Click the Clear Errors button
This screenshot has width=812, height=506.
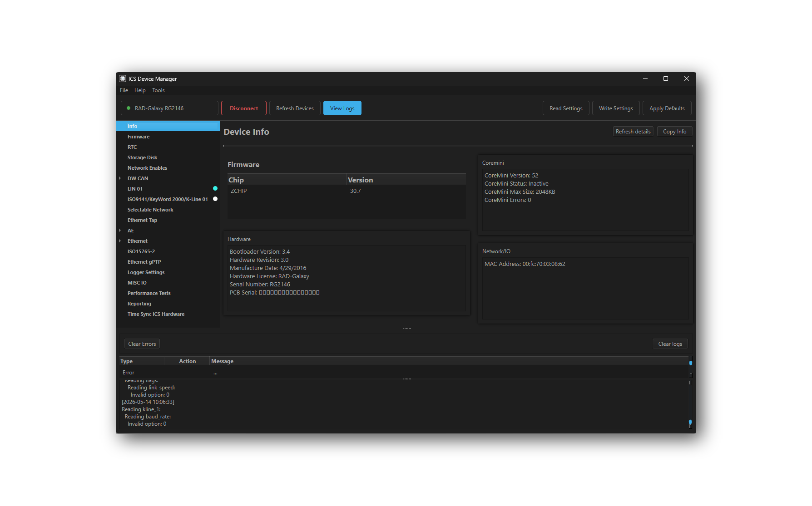(142, 344)
